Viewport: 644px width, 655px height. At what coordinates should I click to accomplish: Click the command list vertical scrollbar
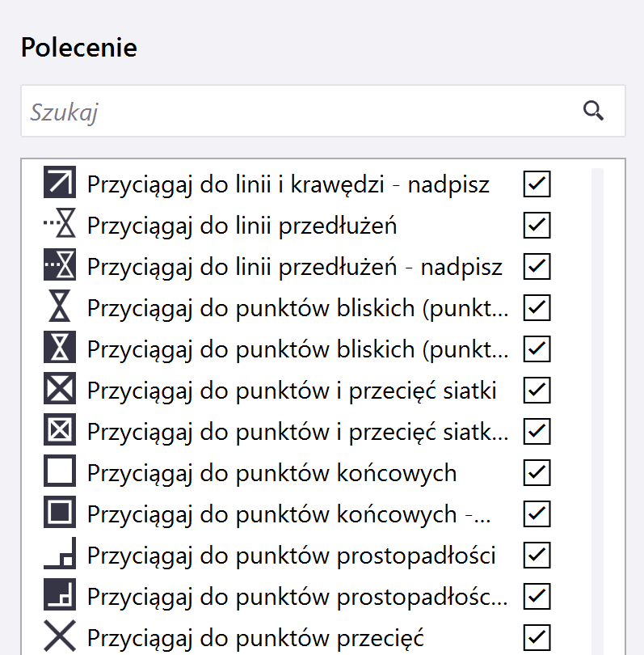597,404
